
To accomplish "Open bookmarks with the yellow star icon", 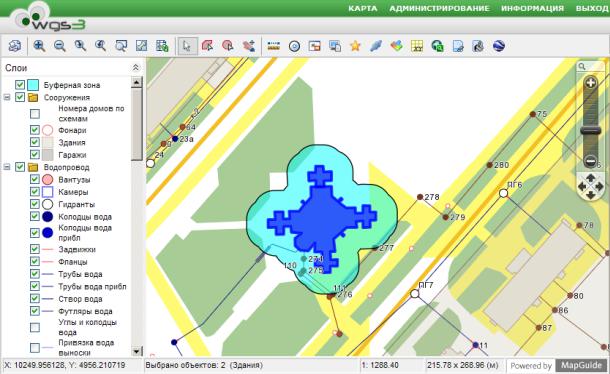I will pos(355,46).
